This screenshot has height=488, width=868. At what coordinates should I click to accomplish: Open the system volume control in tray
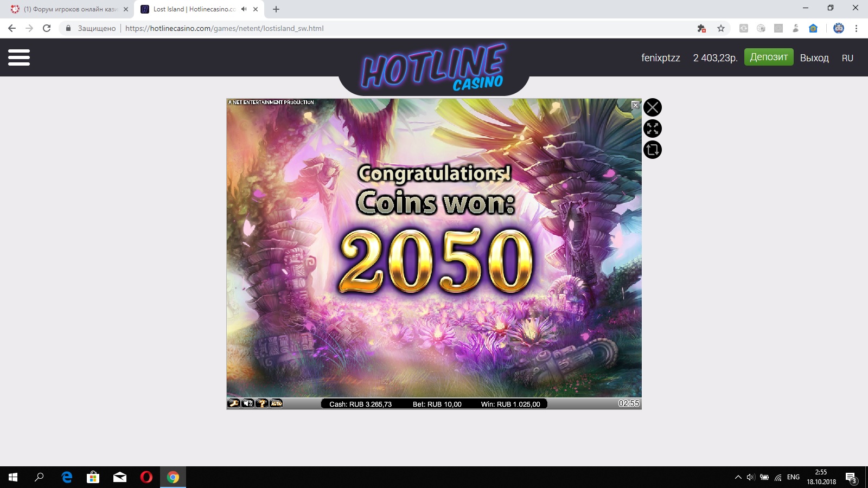click(x=751, y=477)
